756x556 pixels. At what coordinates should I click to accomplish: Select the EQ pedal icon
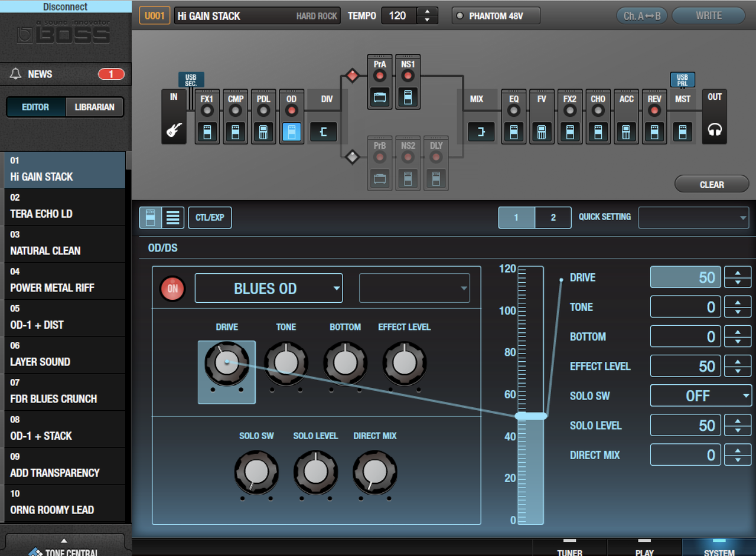point(514,132)
